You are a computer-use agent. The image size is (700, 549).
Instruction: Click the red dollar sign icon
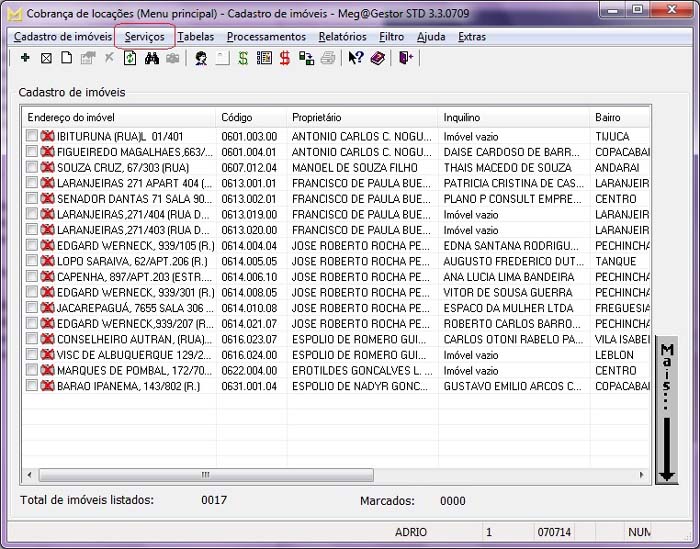pos(285,58)
